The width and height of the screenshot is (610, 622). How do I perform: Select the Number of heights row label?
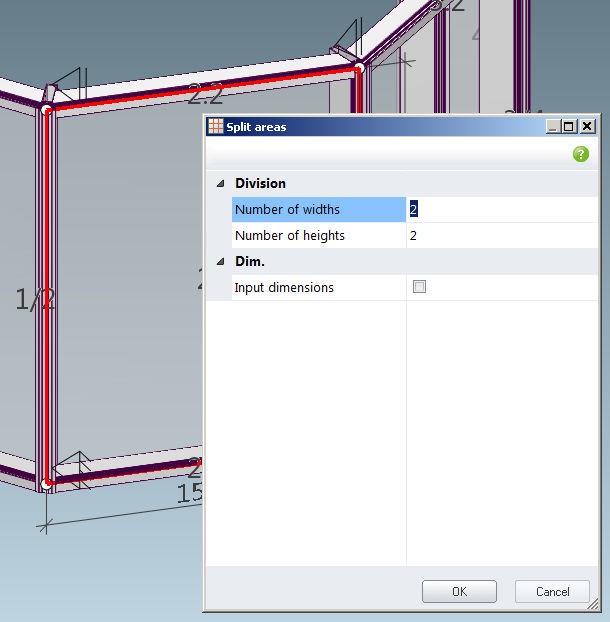point(290,235)
